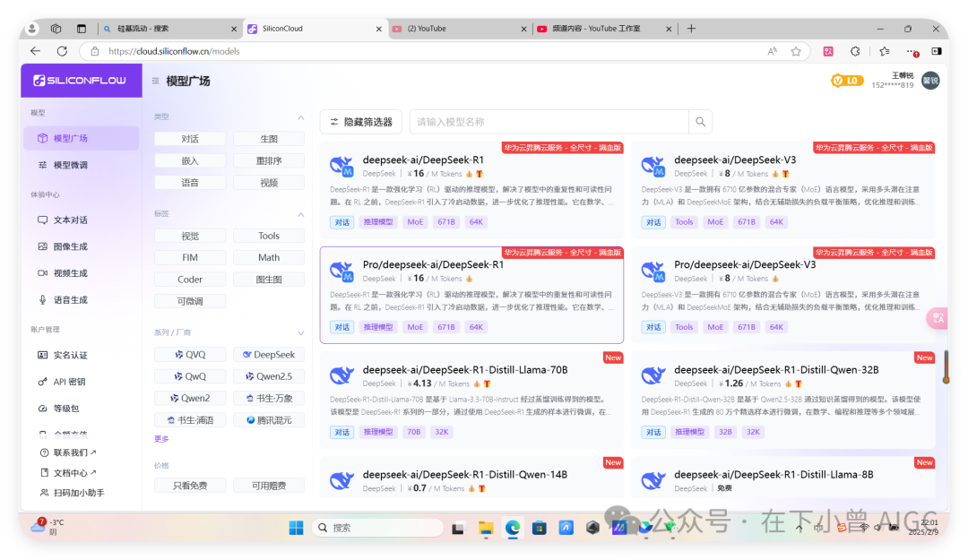Open the Windows Start menu

tap(297, 527)
